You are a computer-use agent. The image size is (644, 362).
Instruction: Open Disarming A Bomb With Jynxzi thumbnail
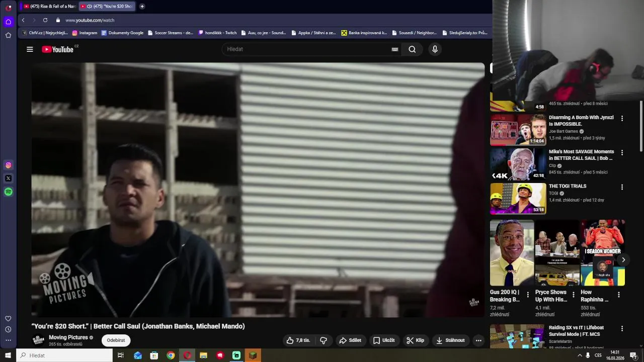[518, 130]
